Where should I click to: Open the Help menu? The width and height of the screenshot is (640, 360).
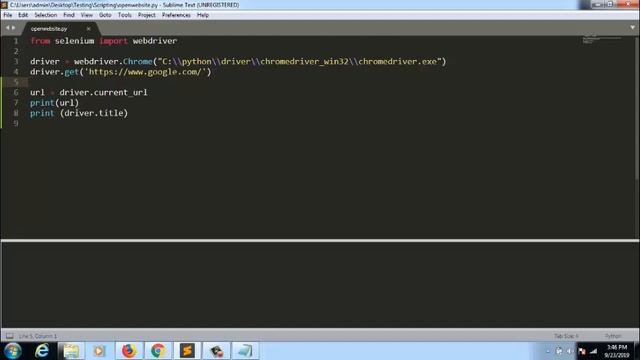[203, 15]
